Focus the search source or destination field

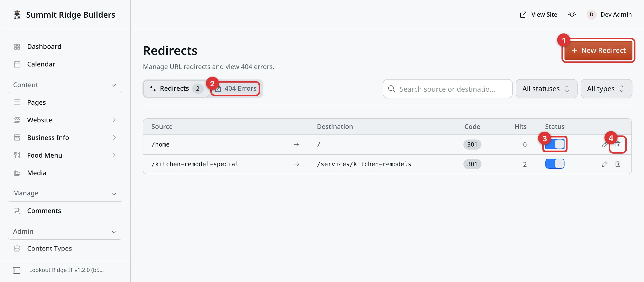point(448,89)
